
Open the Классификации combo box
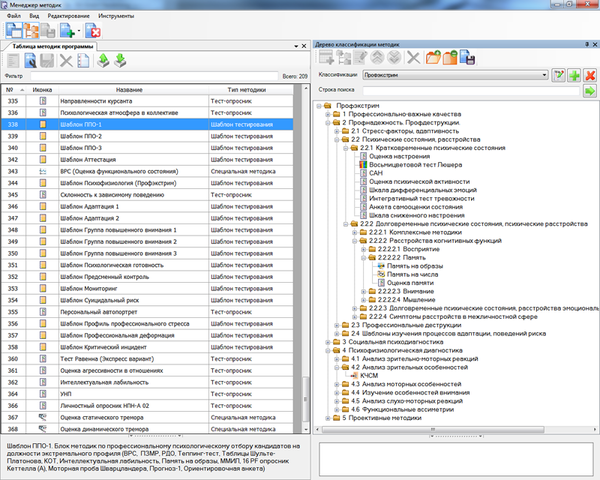455,75
